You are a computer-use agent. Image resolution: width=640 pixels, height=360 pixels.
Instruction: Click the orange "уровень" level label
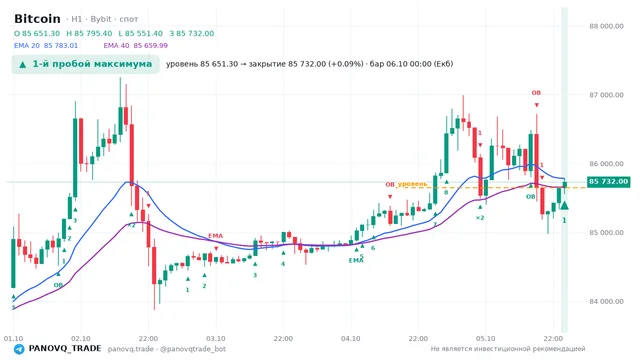pyautogui.click(x=412, y=184)
